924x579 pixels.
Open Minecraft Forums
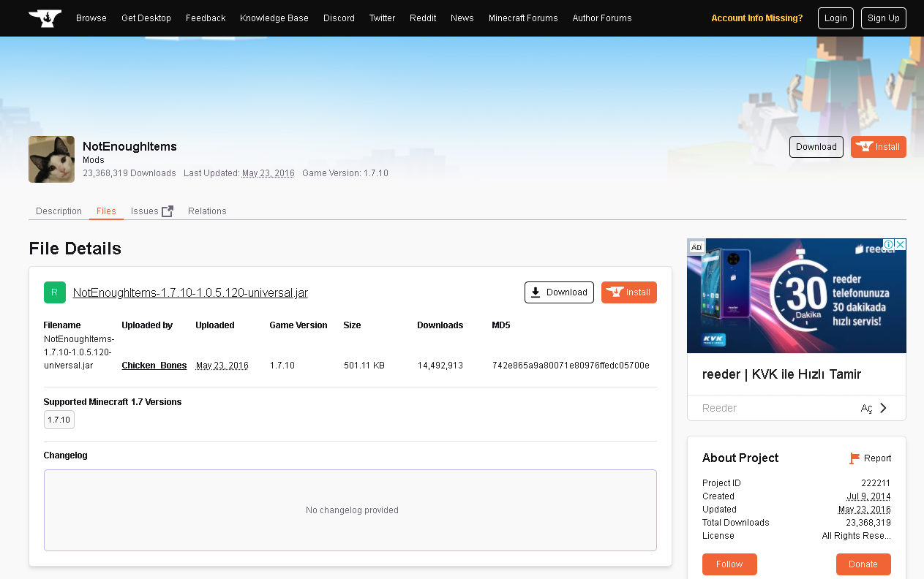pyautogui.click(x=523, y=18)
